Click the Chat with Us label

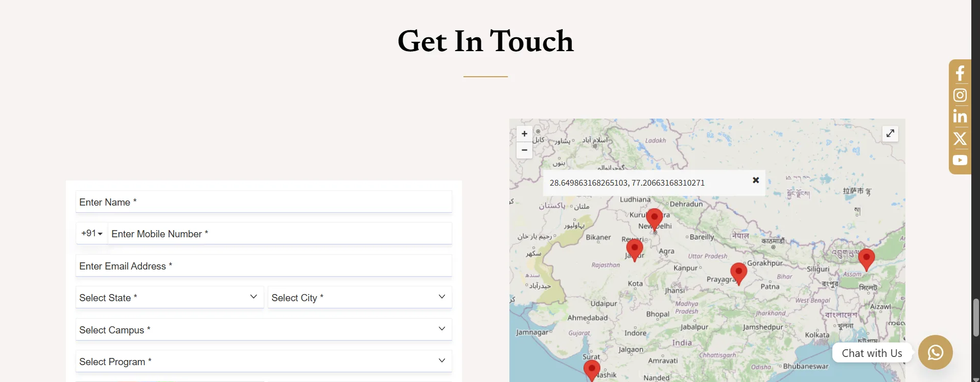pyautogui.click(x=872, y=353)
